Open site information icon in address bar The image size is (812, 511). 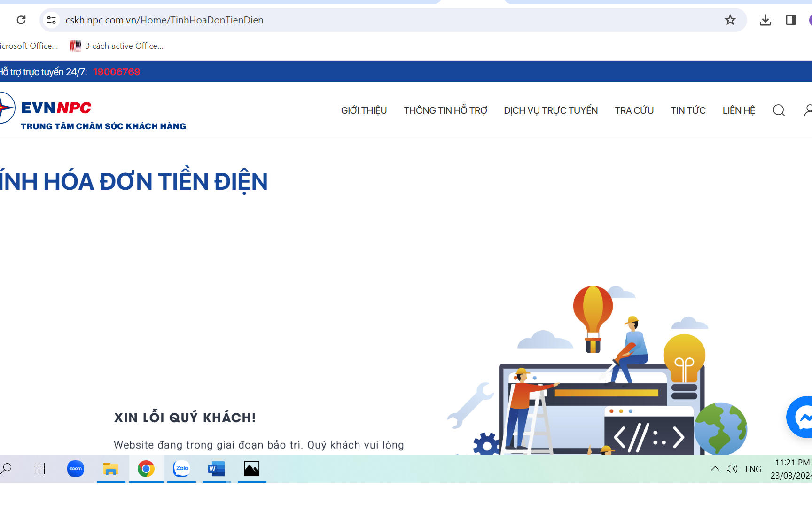tap(51, 20)
